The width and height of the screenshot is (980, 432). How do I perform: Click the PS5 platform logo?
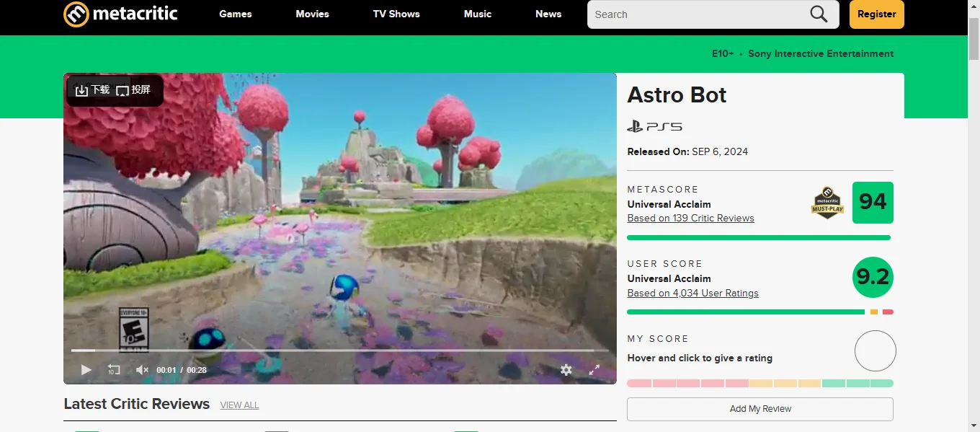coord(654,127)
